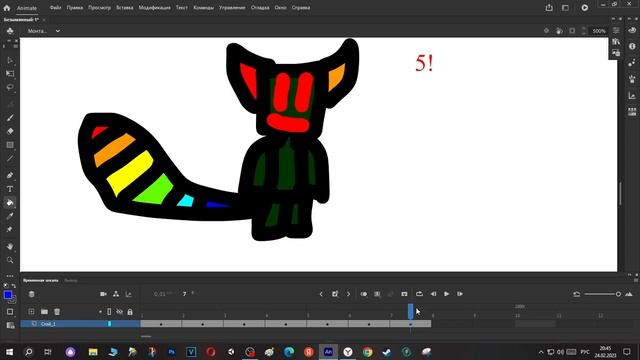Toggle clip content outside stage icon
This screenshot has width=640, height=360.
point(572,31)
